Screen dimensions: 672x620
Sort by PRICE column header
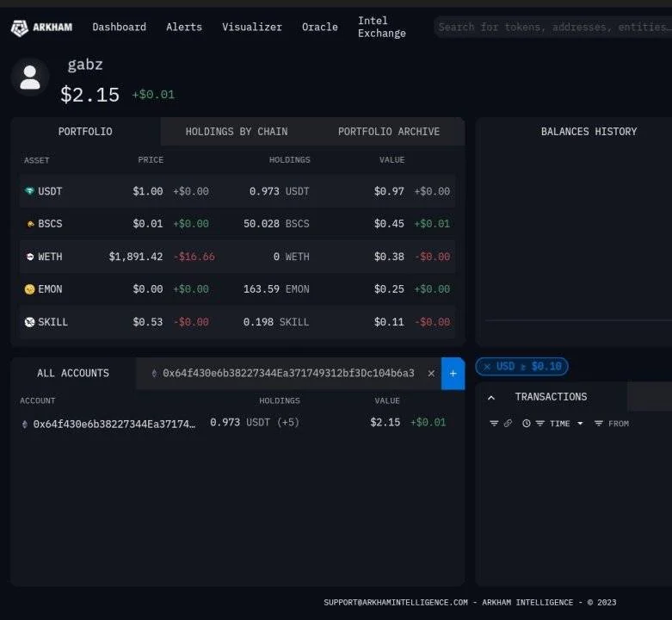point(151,160)
